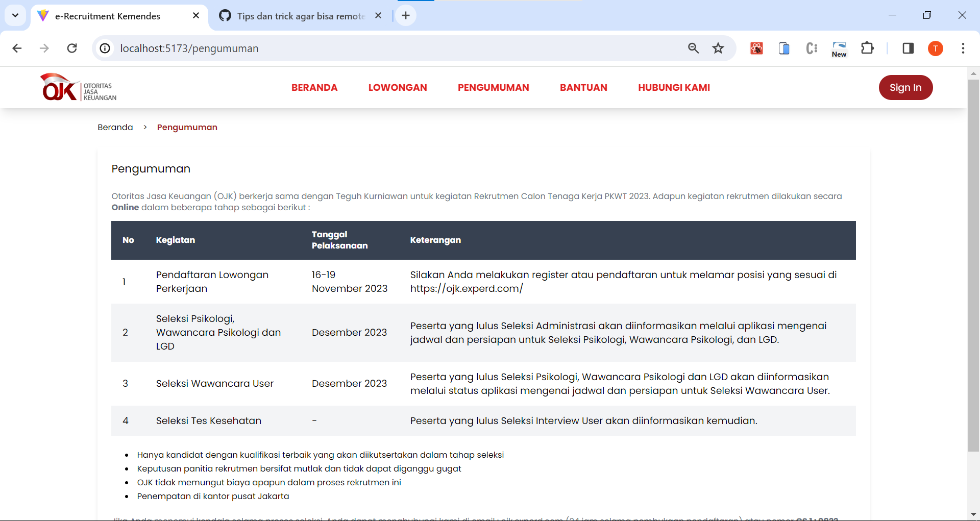Image resolution: width=980 pixels, height=521 pixels.
Task: Reload the page with the refresh icon
Action: pyautogui.click(x=72, y=48)
